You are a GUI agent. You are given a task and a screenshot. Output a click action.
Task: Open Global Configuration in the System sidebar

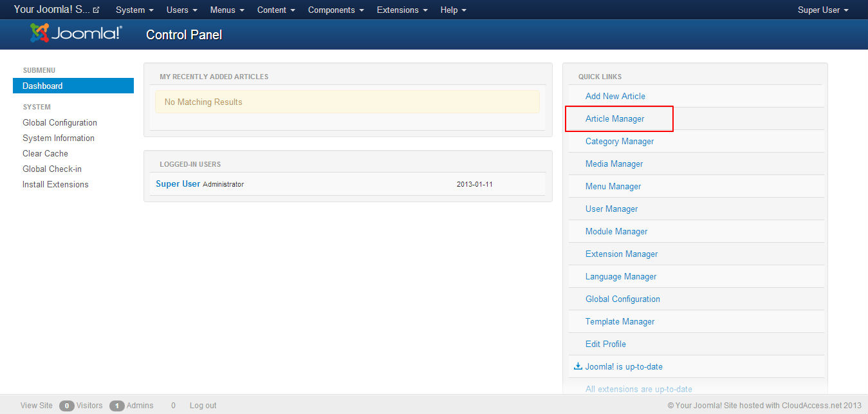coord(60,122)
